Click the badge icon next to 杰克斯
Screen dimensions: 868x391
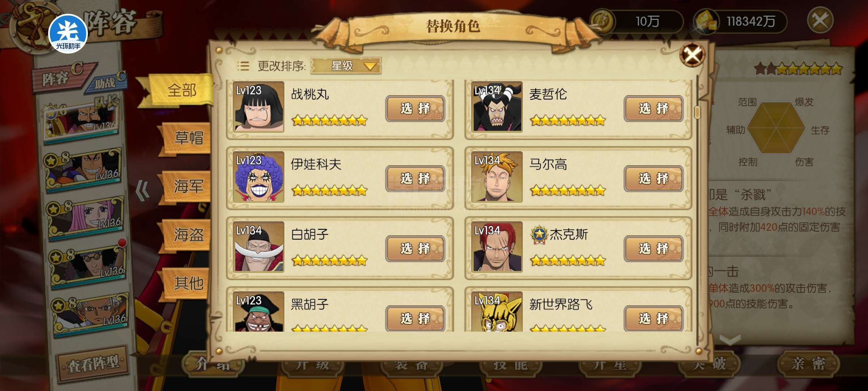(x=539, y=235)
